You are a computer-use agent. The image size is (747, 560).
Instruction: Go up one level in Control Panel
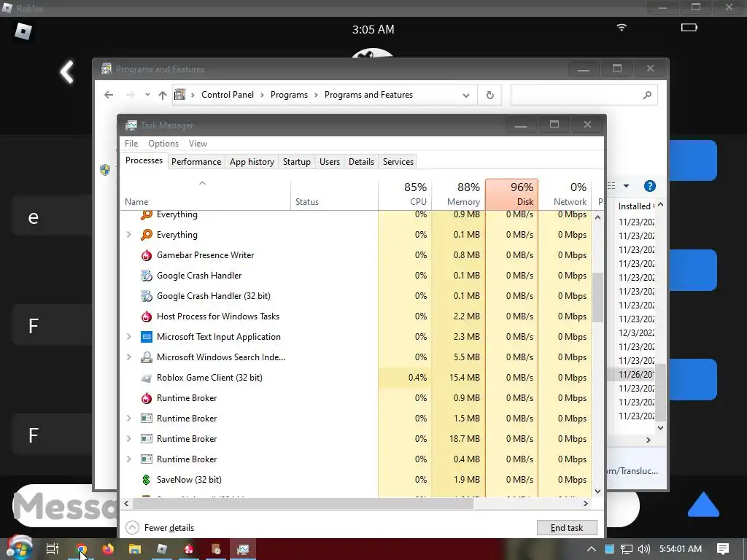coord(163,95)
